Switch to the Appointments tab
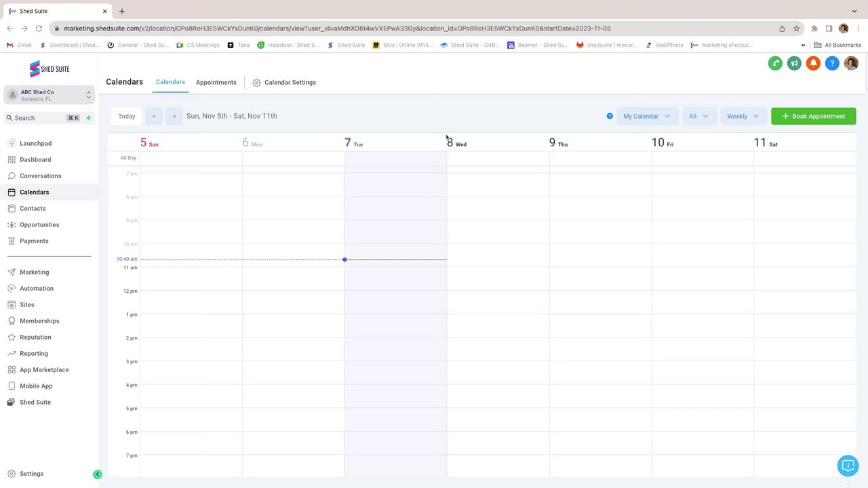 pos(216,83)
